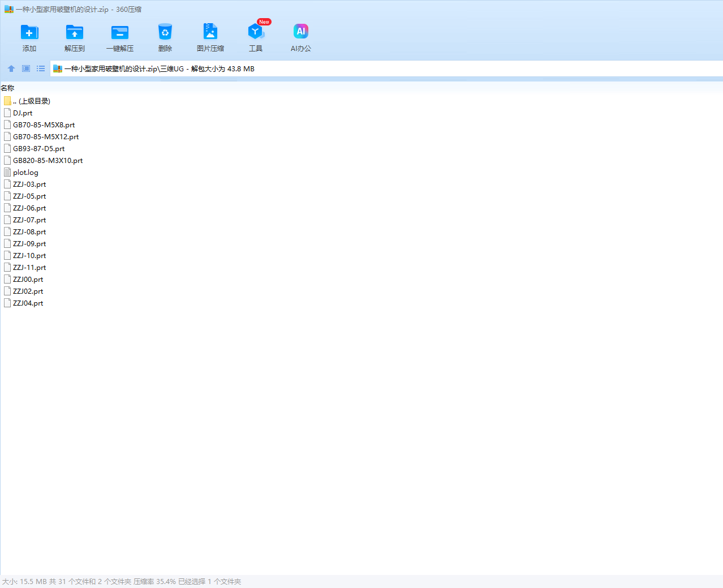Switch to list view mode button
The image size is (723, 588).
pyautogui.click(x=41, y=68)
